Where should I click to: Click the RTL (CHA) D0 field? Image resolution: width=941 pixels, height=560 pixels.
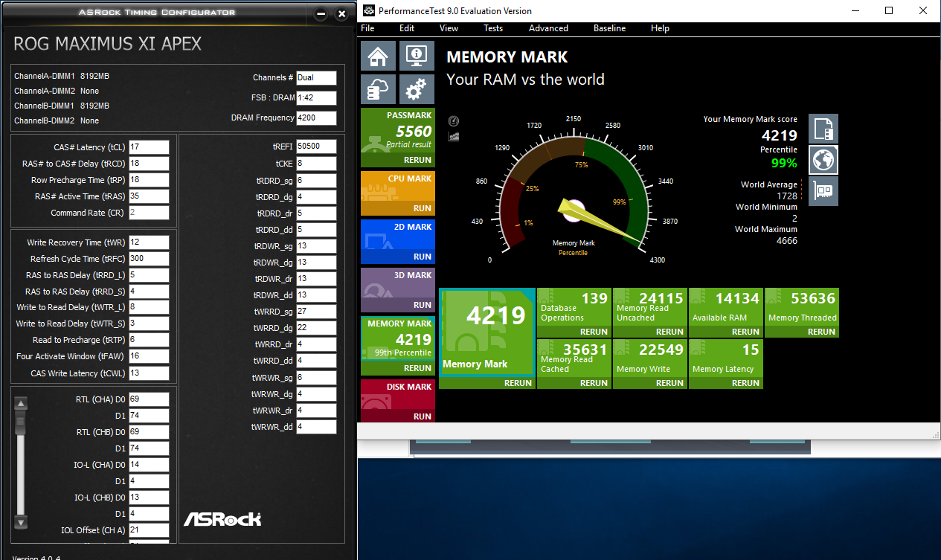(x=149, y=399)
